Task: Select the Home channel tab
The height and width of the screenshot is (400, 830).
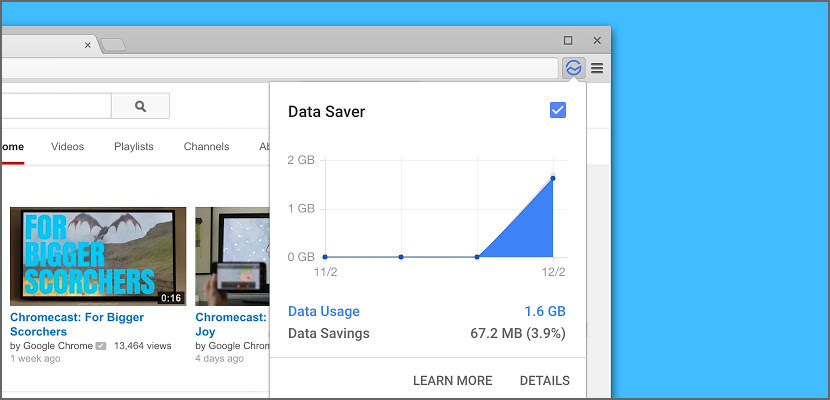Action: point(12,147)
